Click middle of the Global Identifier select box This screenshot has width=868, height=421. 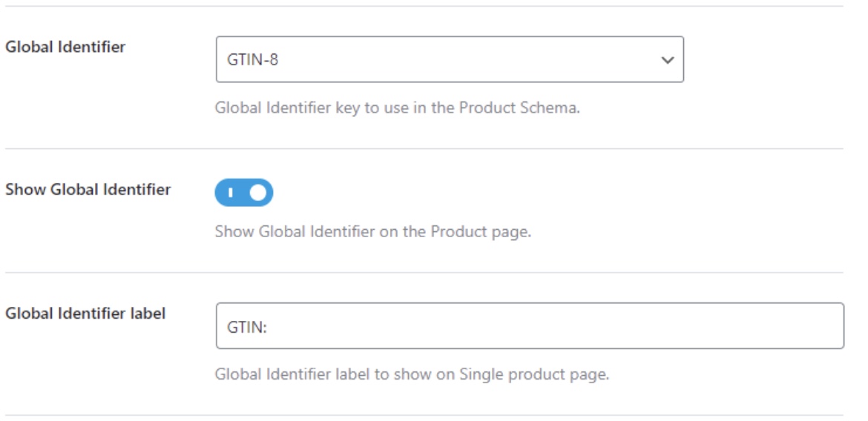(449, 60)
